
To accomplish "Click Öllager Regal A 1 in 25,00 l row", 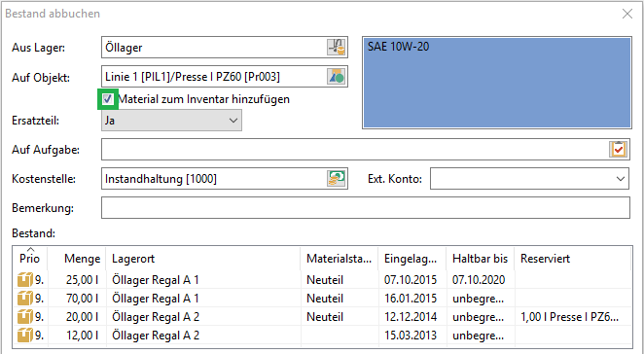I will tap(156, 280).
